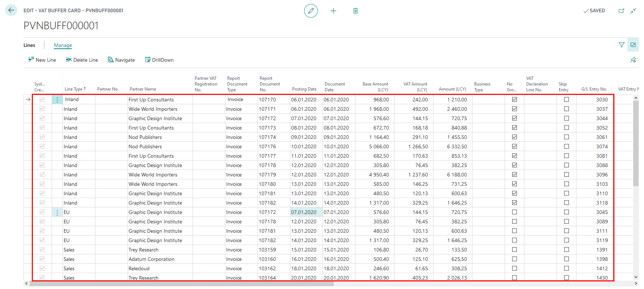Click Invoice type for document 107180

[x=234, y=184]
